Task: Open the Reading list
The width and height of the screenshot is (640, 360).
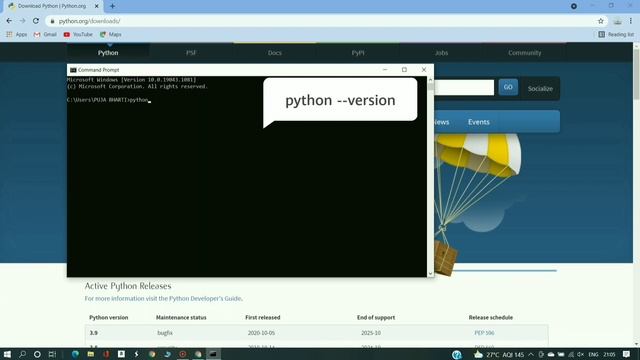Action: pos(616,35)
